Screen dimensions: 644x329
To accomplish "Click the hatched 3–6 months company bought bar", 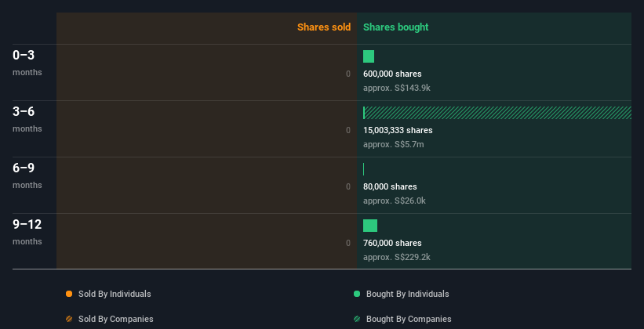I will tap(498, 113).
